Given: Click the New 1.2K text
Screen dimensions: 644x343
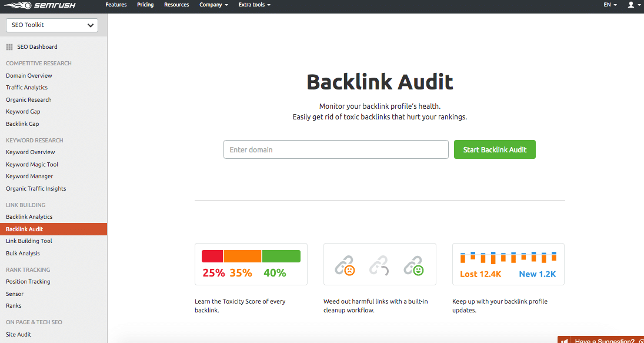Looking at the screenshot, I should pyautogui.click(x=538, y=274).
